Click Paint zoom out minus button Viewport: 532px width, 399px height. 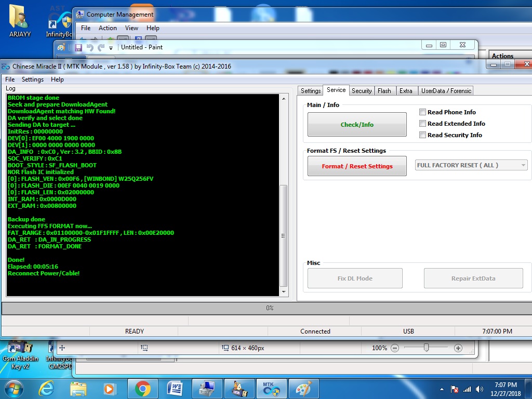(395, 348)
